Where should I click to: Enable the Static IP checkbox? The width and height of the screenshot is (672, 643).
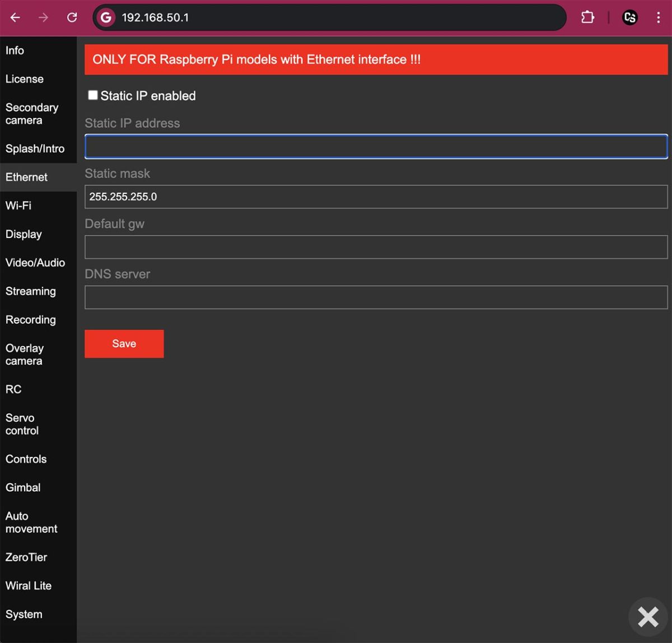[92, 95]
